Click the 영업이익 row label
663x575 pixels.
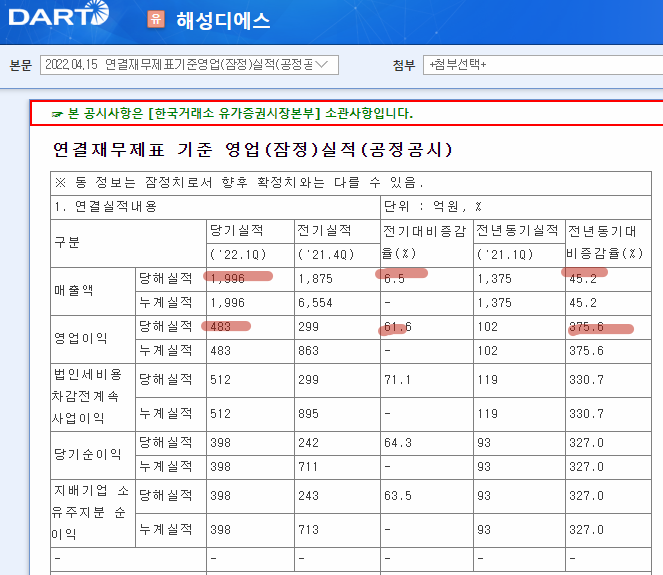(80, 339)
